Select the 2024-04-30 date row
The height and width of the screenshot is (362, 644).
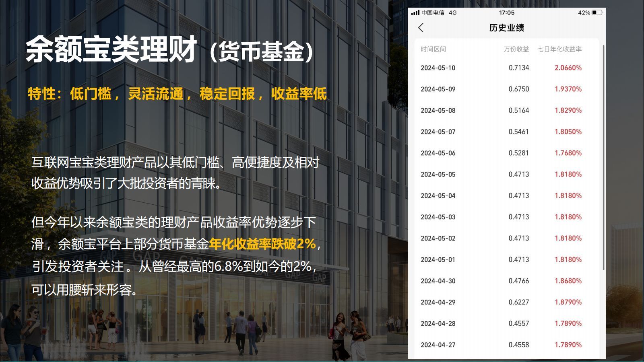(438, 281)
